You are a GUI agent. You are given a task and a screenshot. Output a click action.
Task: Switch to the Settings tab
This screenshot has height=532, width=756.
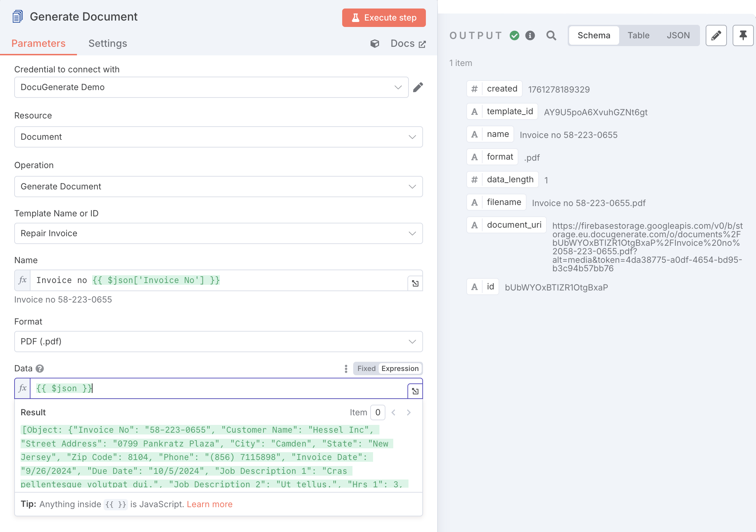[108, 43]
